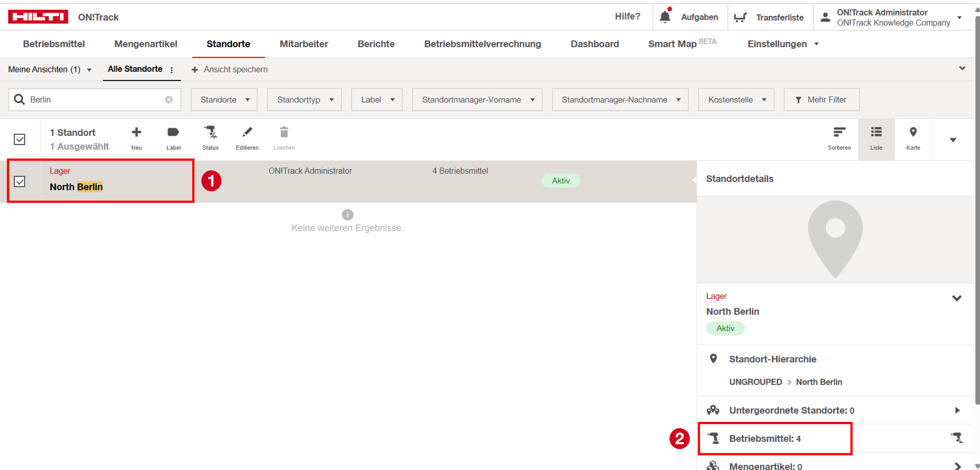Viewport: 980px width, 470px height.
Task: Uncheck the North Berlin row checkbox
Action: pyautogui.click(x=19, y=181)
